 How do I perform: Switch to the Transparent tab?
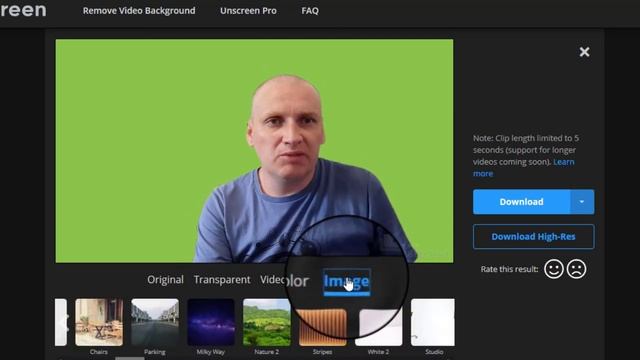click(222, 280)
